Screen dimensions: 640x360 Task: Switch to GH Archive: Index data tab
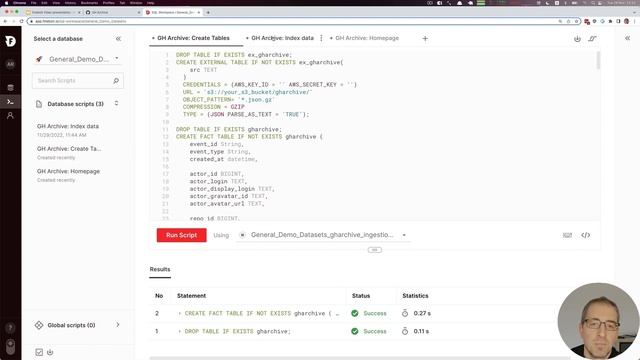pos(282,38)
